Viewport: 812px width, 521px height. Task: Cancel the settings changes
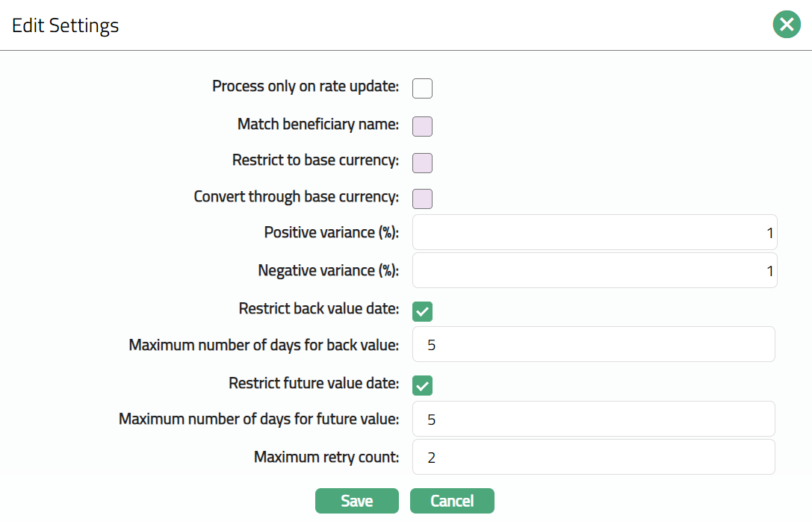pyautogui.click(x=452, y=501)
